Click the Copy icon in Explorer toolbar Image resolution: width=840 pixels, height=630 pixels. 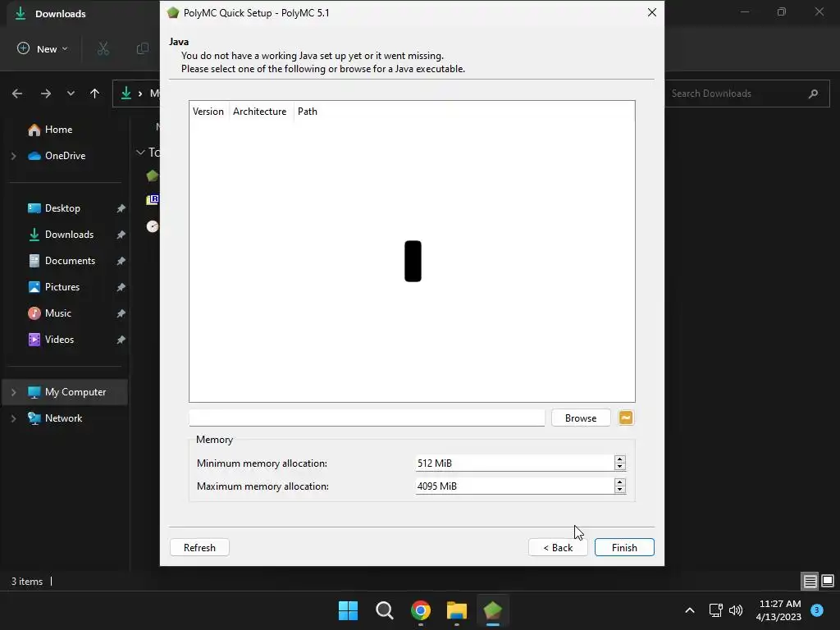143,48
